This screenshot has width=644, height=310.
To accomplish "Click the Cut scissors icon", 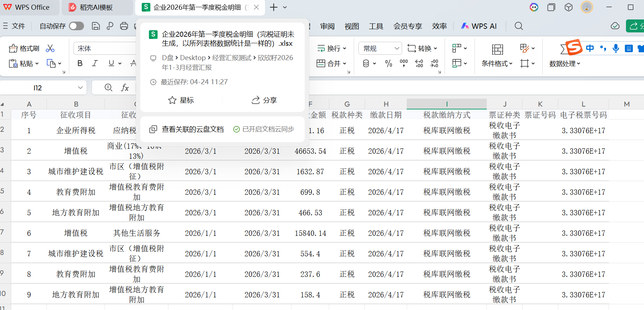I will (50, 48).
